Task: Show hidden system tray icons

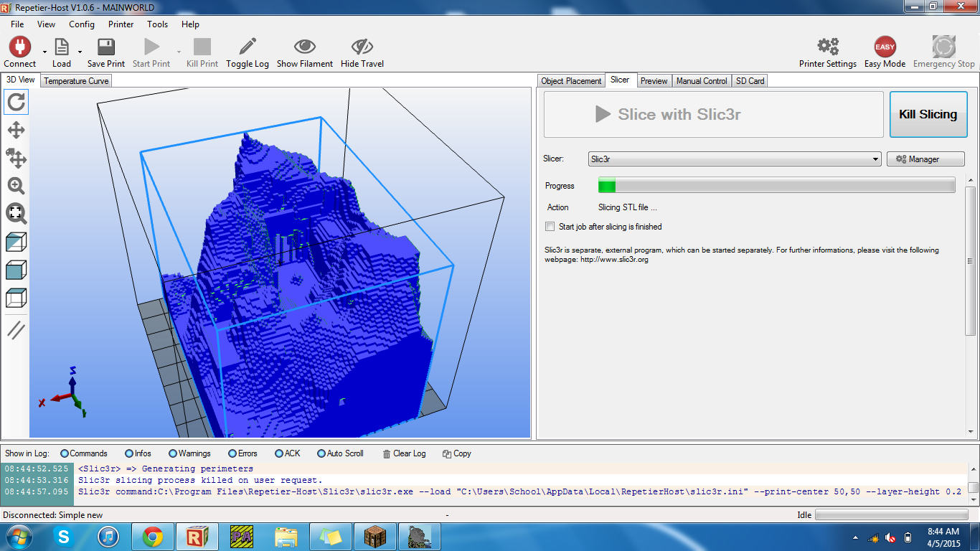Action: [x=855, y=537]
